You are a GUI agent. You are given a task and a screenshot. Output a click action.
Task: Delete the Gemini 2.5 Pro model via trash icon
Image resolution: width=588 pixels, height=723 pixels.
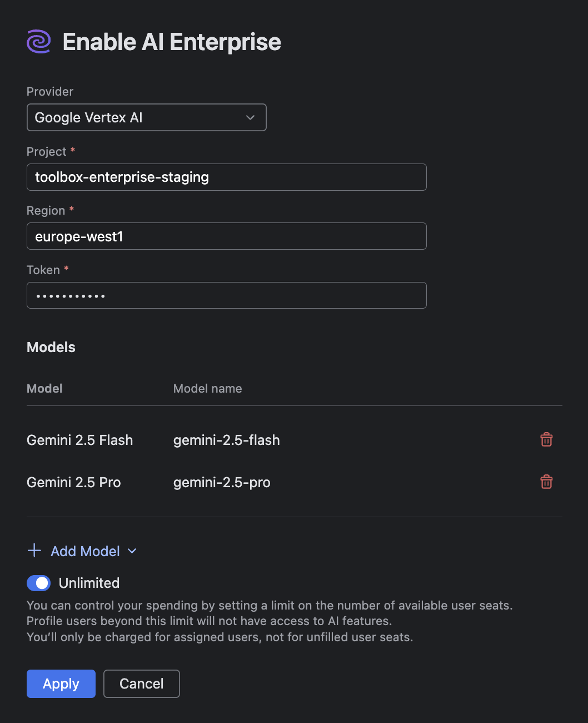(546, 482)
